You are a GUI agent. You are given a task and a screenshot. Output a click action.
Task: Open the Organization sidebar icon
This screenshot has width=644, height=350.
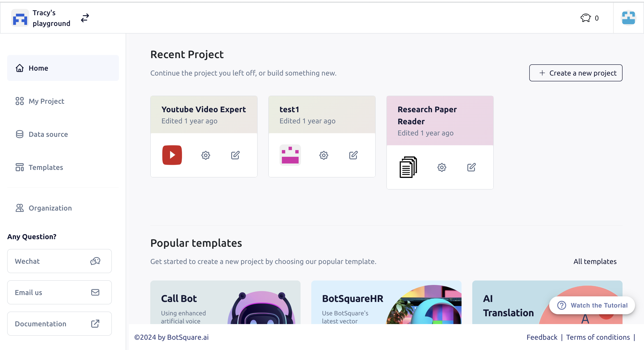[x=20, y=208]
